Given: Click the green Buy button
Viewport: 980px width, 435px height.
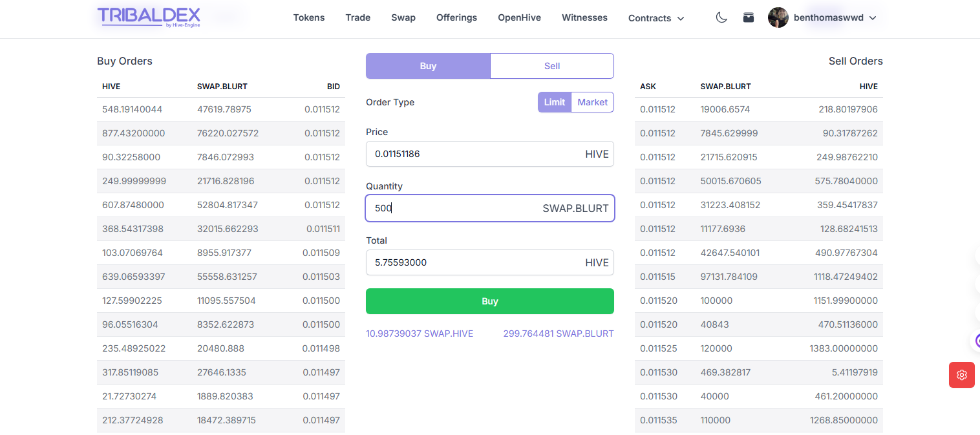Looking at the screenshot, I should point(489,301).
